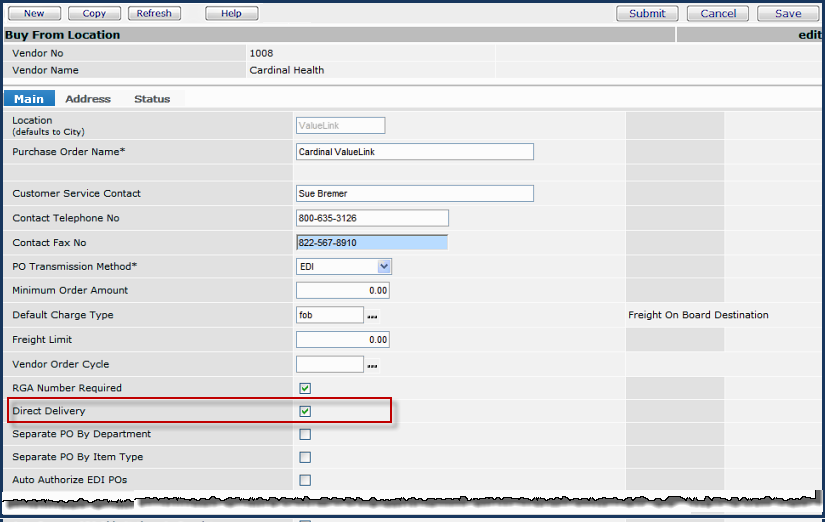Toggle the Direct Delivery checkbox
Viewport: 825px width, 522px height.
pos(305,411)
